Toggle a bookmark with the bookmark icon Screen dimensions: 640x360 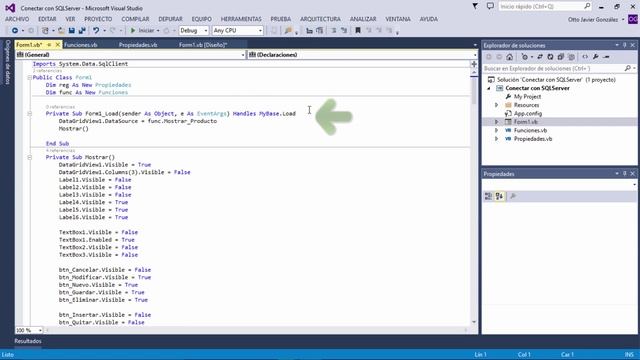358,31
